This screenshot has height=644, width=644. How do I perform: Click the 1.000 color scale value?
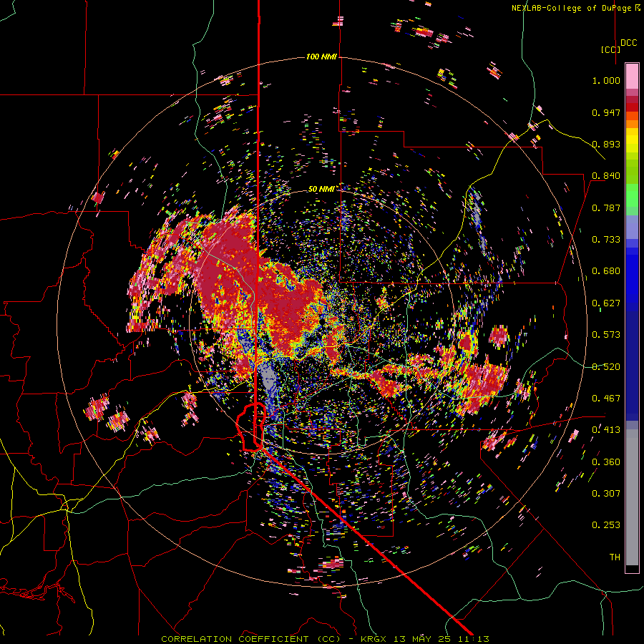tap(606, 80)
